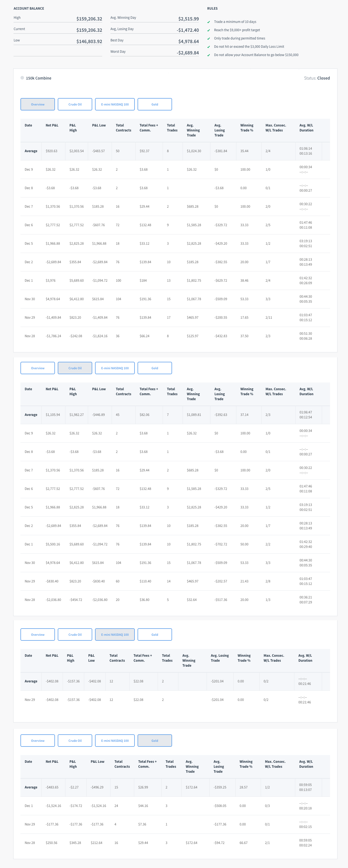Click the "Status: Closed" label

point(317,78)
